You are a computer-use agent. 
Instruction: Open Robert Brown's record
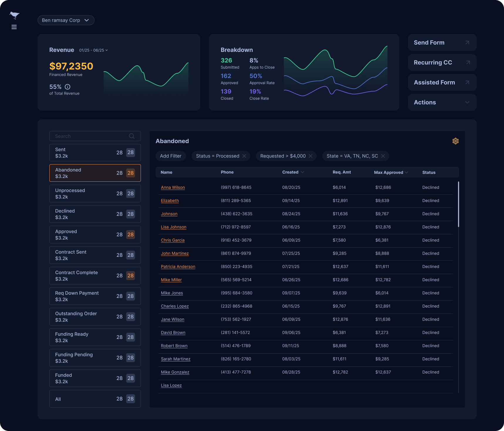(174, 346)
